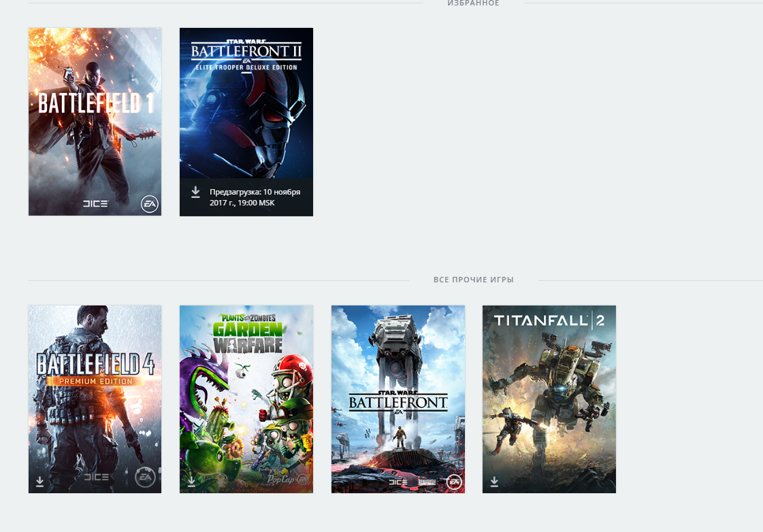
Task: Select Star Wars Battlefront II Deluxe Edition cover
Action: [246, 122]
